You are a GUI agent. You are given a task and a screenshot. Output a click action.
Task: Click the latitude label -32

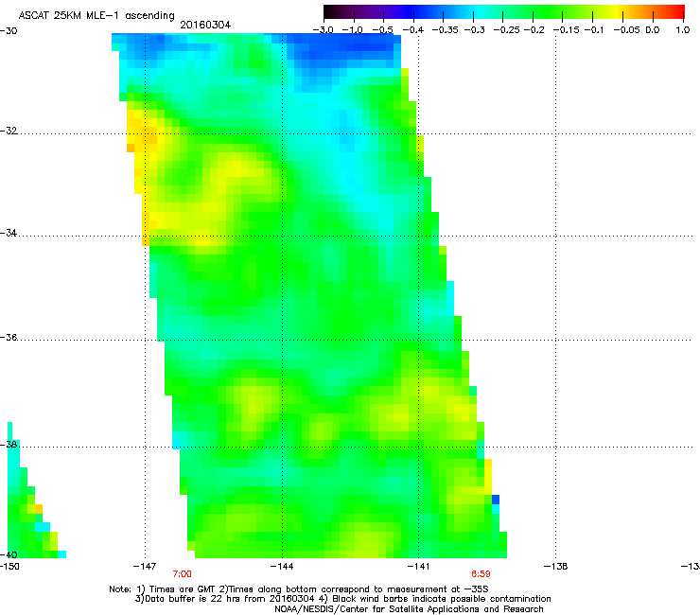(x=9, y=131)
